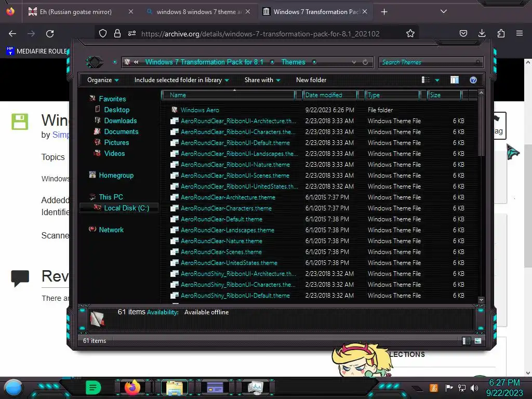Select AeroRoundShiny_RibbonUI-Default.theme file
The image size is (532, 399).
tap(235, 296)
